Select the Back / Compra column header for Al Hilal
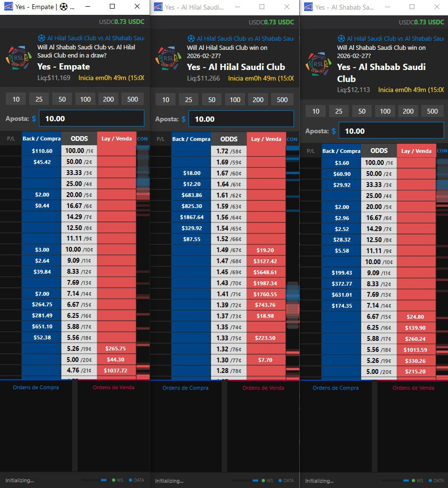Viewport: 448px width, 488px height. [x=192, y=139]
